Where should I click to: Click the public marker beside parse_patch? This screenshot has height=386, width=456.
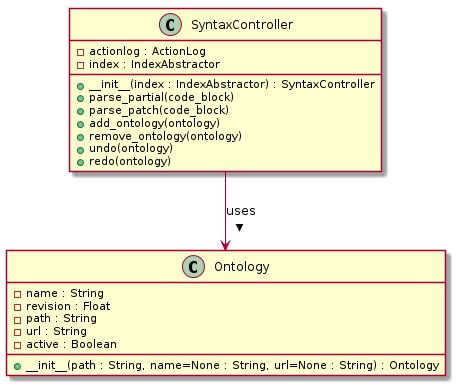[x=80, y=112]
